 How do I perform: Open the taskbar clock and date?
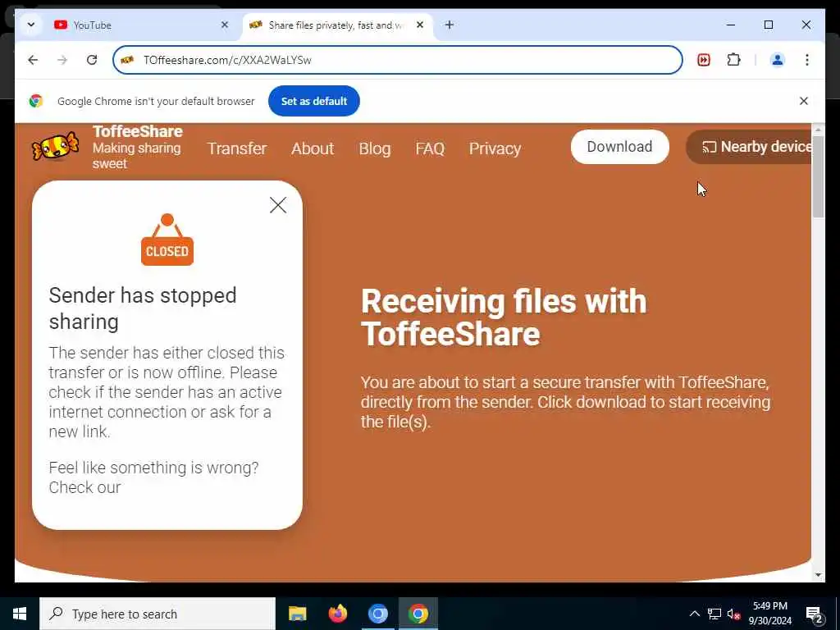coord(769,614)
